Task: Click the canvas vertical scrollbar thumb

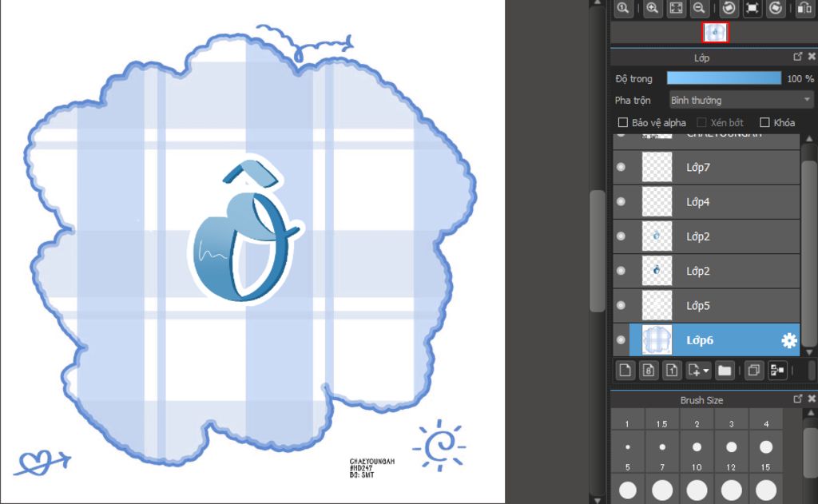Action: pyautogui.click(x=597, y=251)
